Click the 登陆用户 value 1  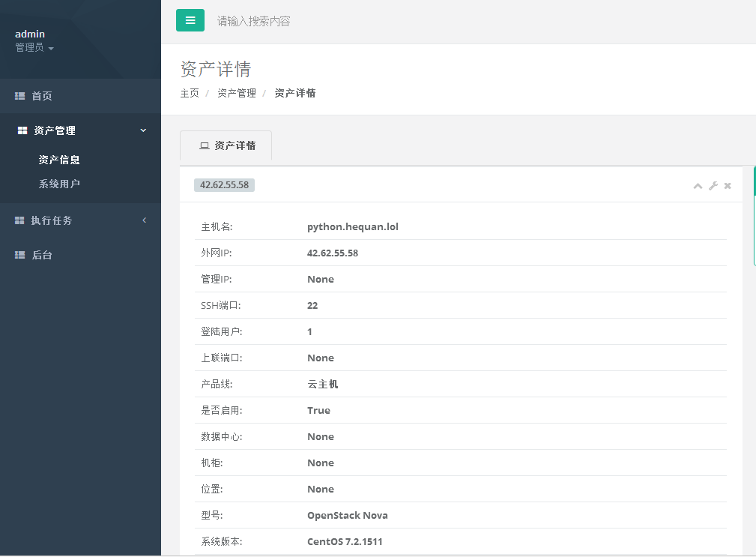309,332
